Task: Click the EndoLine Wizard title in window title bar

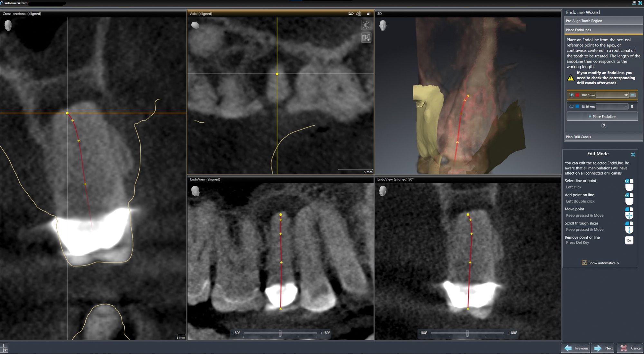Action: pos(15,3)
